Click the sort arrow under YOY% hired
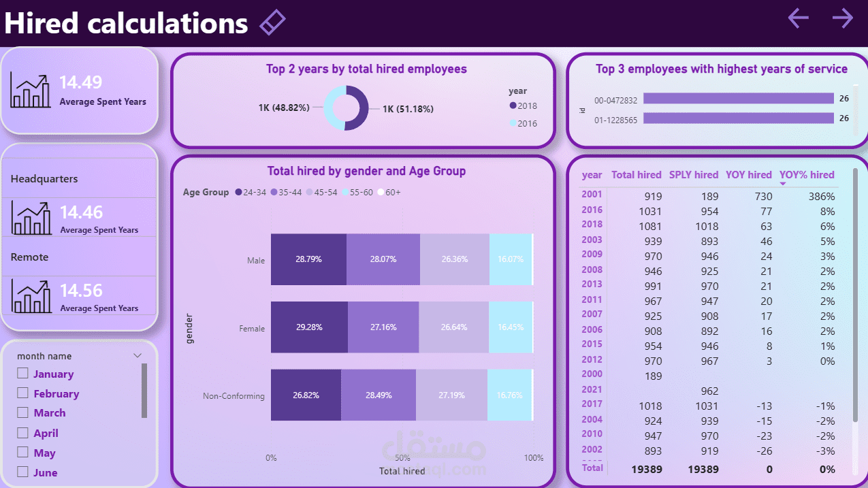This screenshot has width=868, height=488. 783,184
